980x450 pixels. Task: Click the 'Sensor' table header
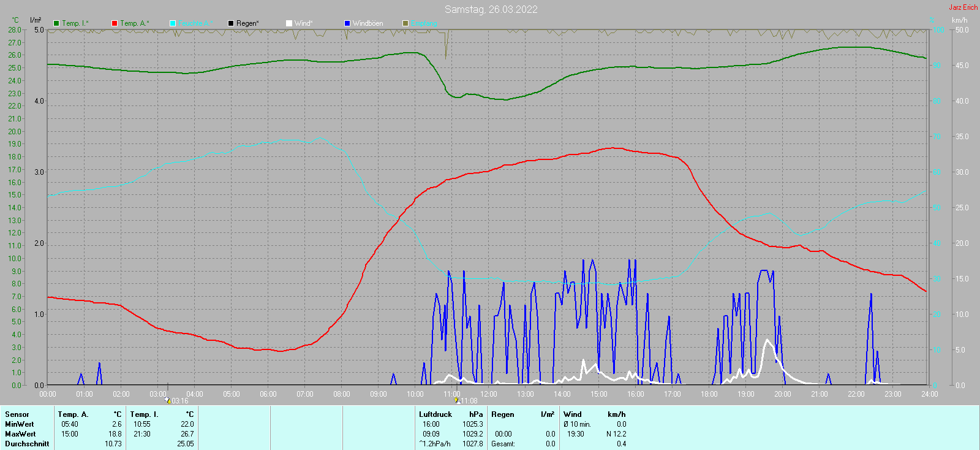tap(17, 414)
